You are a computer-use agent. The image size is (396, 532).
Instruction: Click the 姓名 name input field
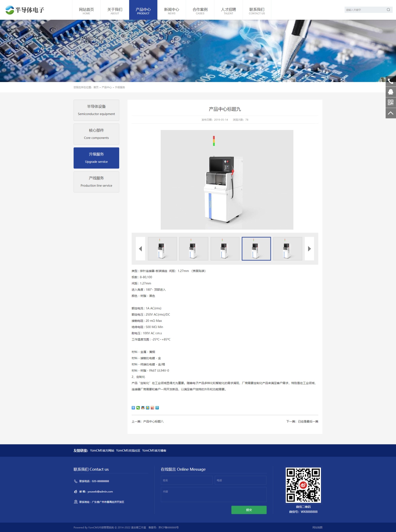pyautogui.click(x=186, y=480)
